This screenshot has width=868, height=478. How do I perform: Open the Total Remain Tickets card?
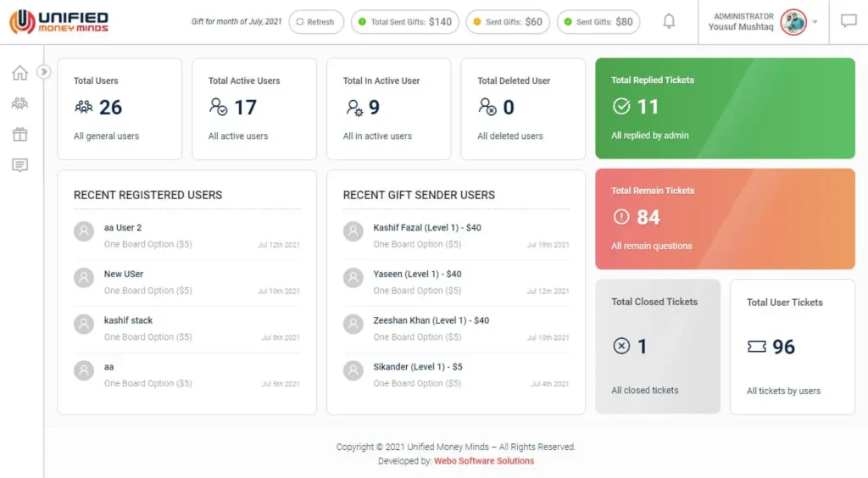pos(725,219)
